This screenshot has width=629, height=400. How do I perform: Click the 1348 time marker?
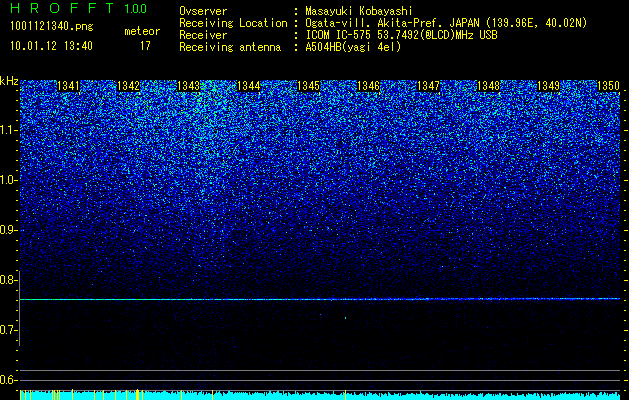point(489,86)
